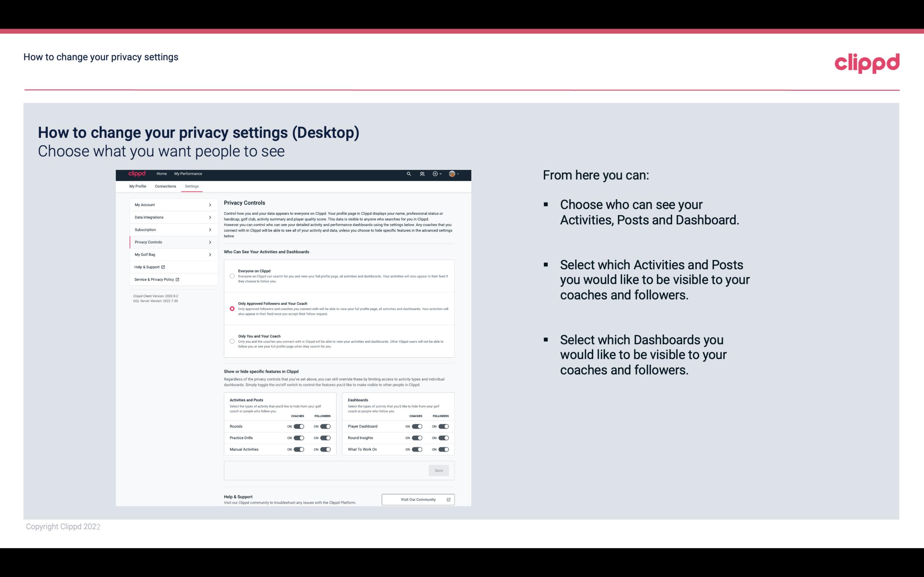The image size is (924, 577).
Task: Click the search icon in top navigation
Action: [x=408, y=174]
